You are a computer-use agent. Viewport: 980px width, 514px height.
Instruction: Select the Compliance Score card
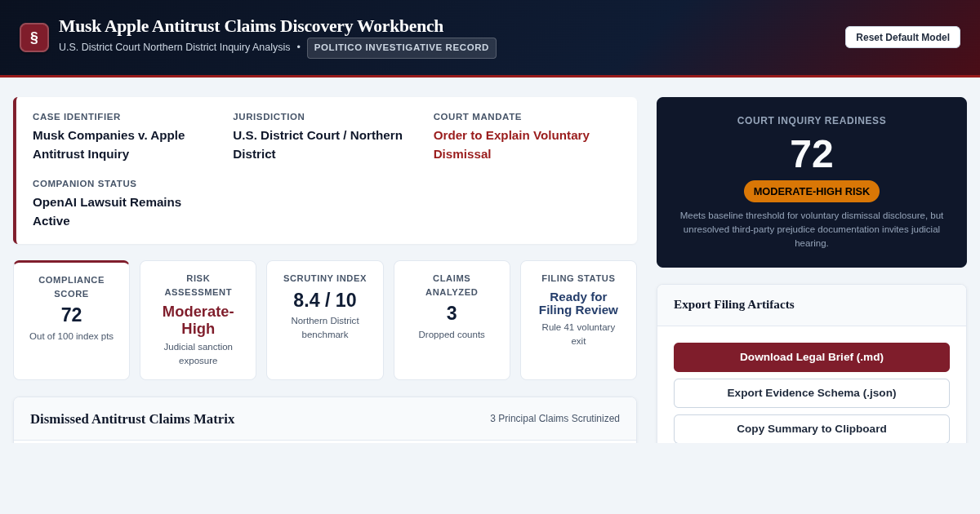coord(71,321)
